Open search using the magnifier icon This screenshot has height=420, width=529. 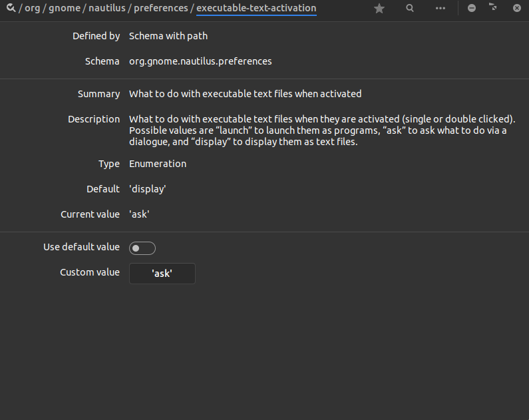click(x=410, y=9)
